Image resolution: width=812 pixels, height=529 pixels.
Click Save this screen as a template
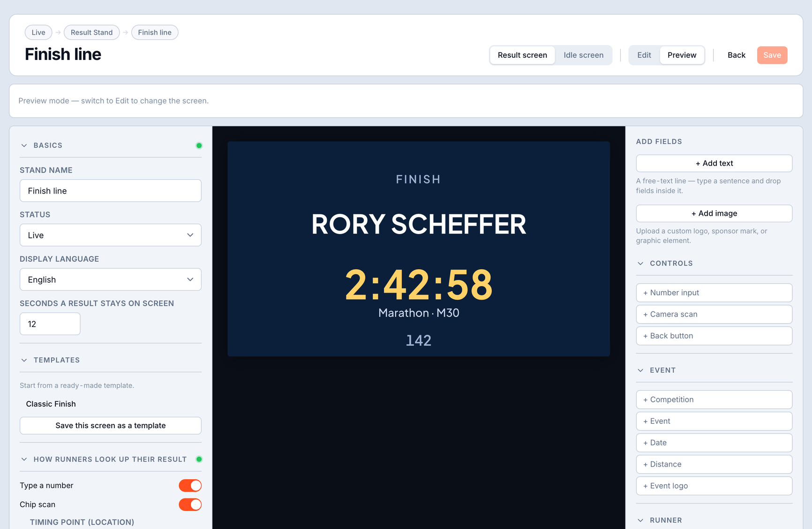pyautogui.click(x=111, y=425)
